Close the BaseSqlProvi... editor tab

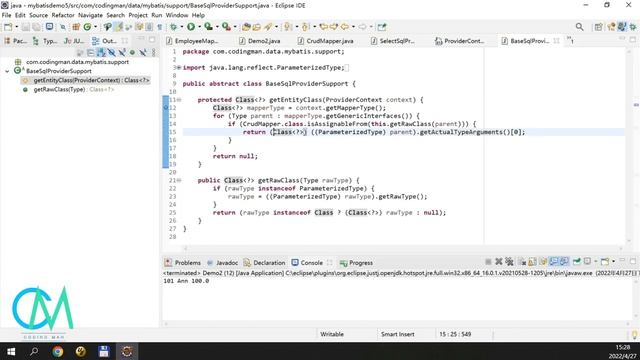pos(556,41)
